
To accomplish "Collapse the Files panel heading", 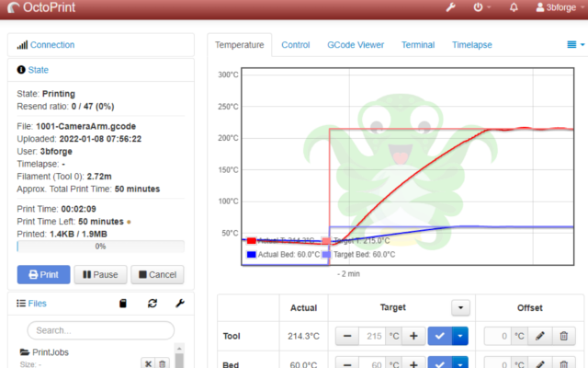I will click(x=37, y=304).
